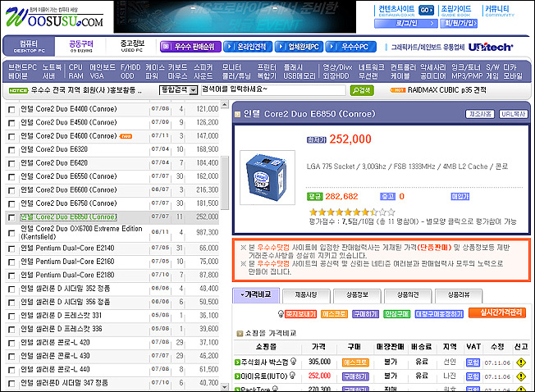The height and width of the screenshot is (392, 535).
Task: Click the icon beside 쇼핑몰 가격비교 heading
Action: 240,334
